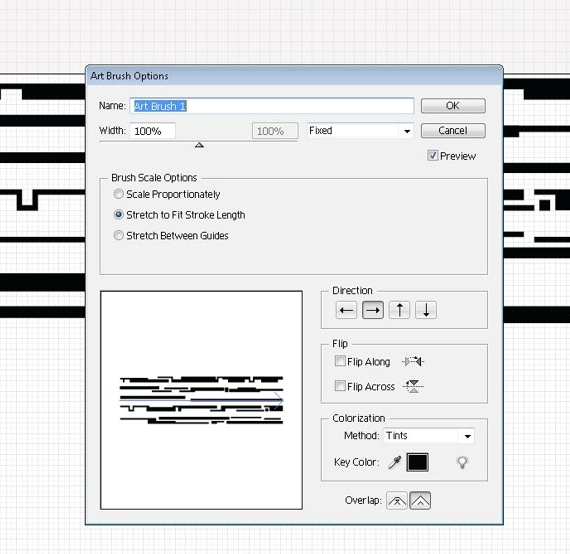Toggle the Preview checkbox

(433, 156)
